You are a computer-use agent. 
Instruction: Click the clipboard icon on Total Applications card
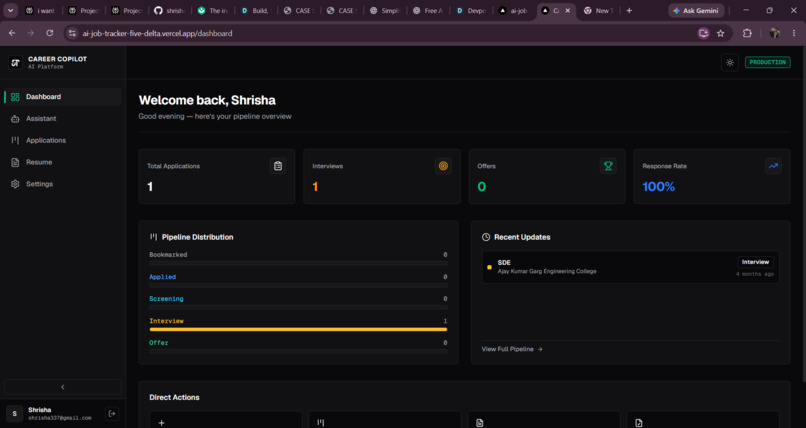pos(278,166)
